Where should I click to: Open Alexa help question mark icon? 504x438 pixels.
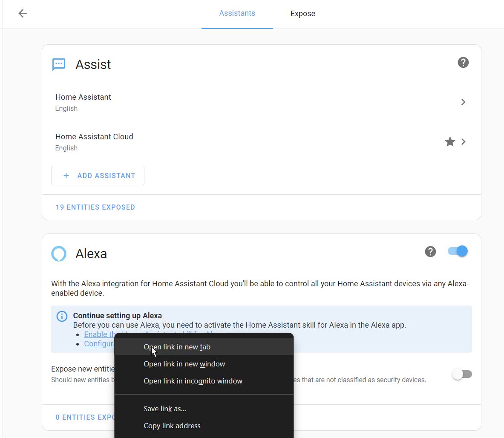tap(430, 252)
